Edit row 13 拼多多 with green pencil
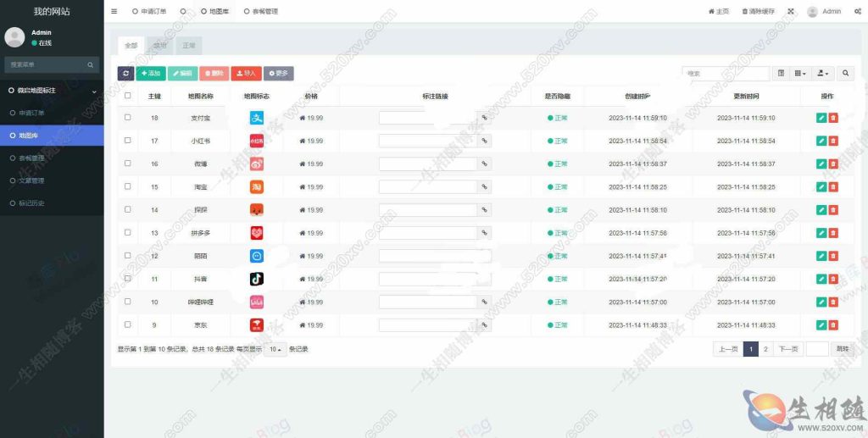 (x=821, y=233)
